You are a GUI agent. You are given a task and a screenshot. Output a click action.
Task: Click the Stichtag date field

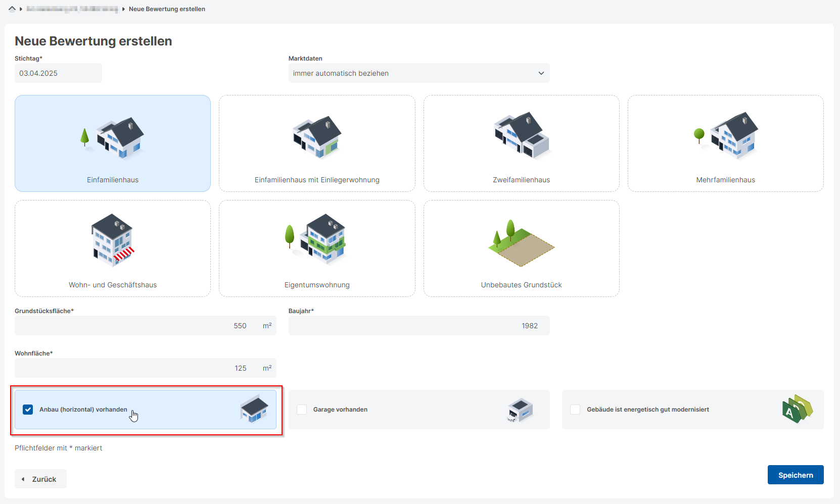[x=58, y=73]
